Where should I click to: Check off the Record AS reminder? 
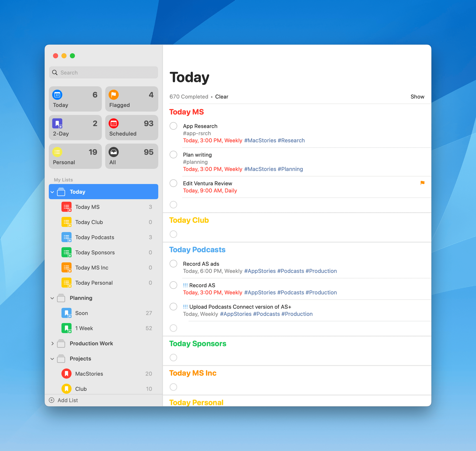[173, 285]
